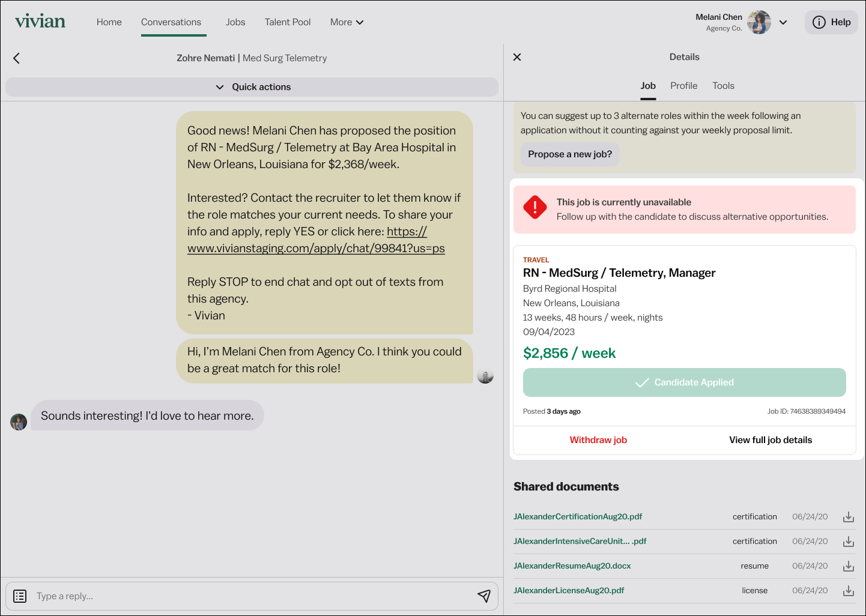Switch to the Job tab
The width and height of the screenshot is (866, 616).
point(648,86)
